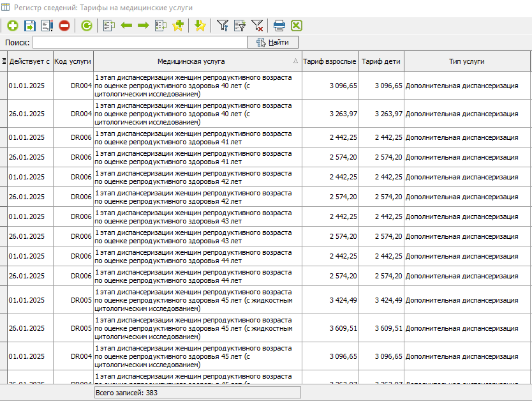Click the star with plus icon
The width and height of the screenshot is (532, 401).
(x=178, y=26)
